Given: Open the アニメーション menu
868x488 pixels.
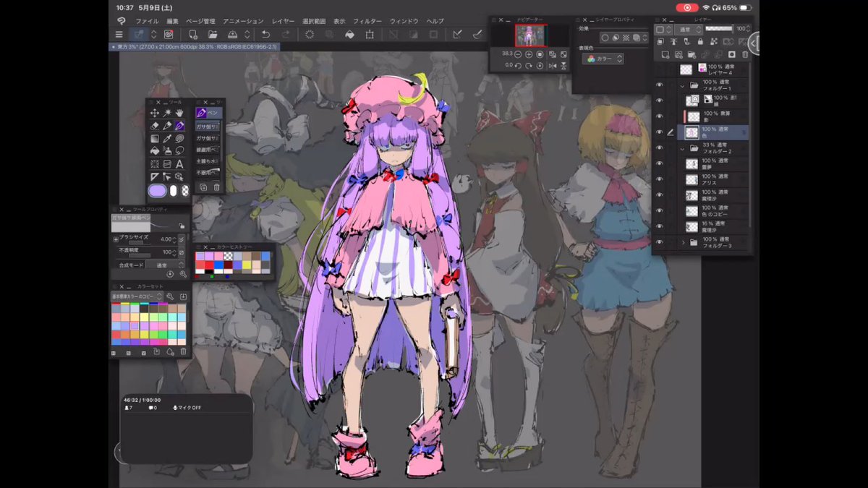Looking at the screenshot, I should [x=243, y=22].
